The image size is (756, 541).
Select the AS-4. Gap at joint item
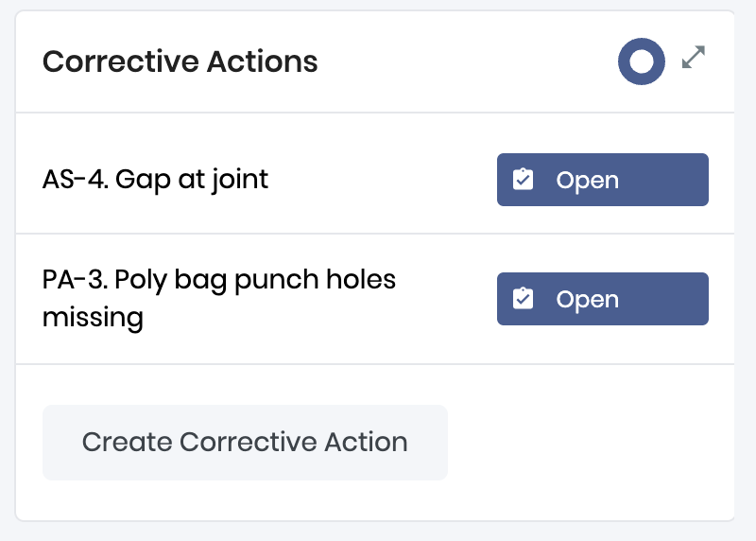[x=155, y=180]
